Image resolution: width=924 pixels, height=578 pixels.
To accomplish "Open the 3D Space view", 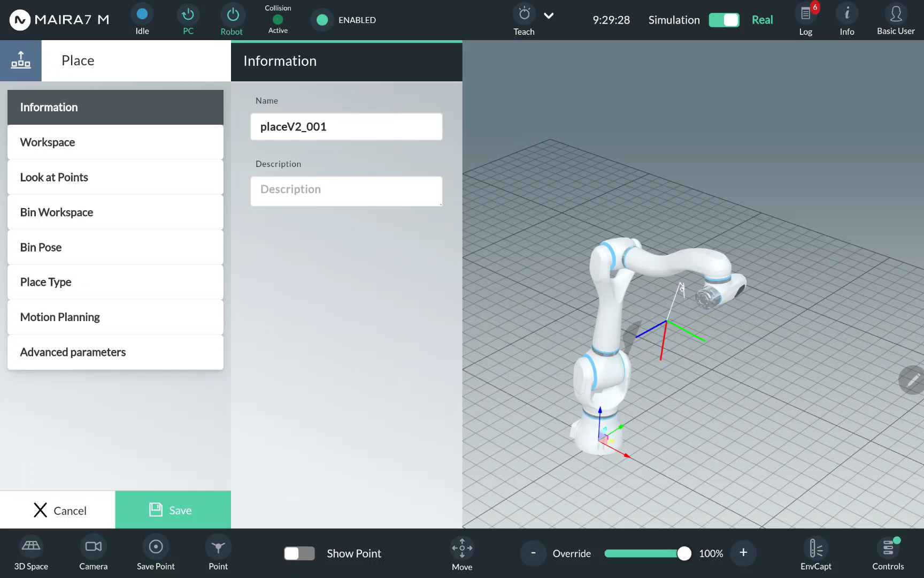I will click(x=31, y=553).
